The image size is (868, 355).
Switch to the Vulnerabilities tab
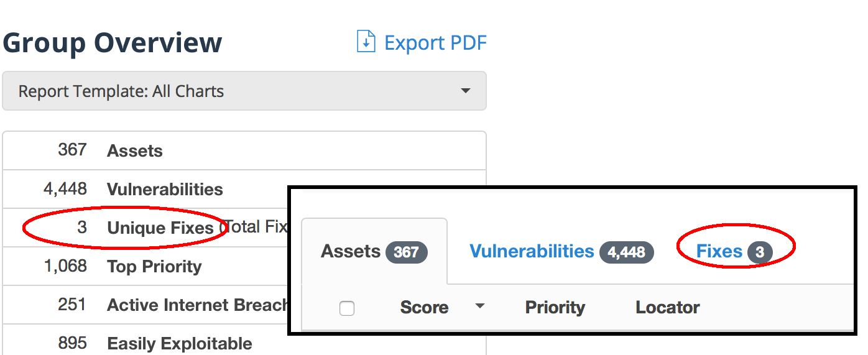pos(561,252)
